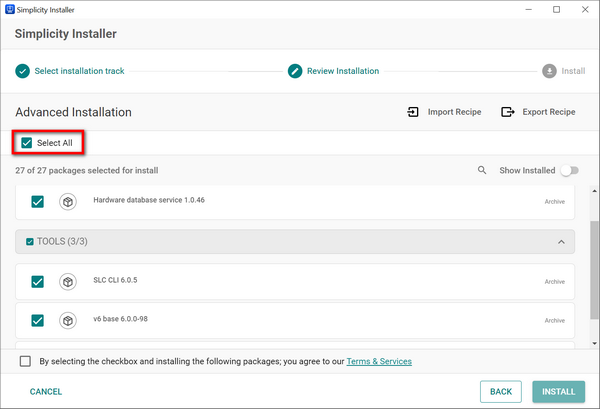Click the 27 of 27 packages selected text

pos(86,171)
